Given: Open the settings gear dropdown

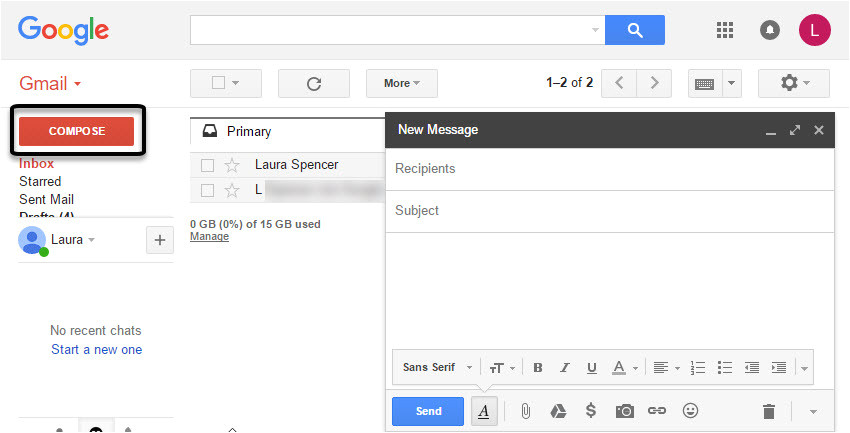Looking at the screenshot, I should (794, 83).
